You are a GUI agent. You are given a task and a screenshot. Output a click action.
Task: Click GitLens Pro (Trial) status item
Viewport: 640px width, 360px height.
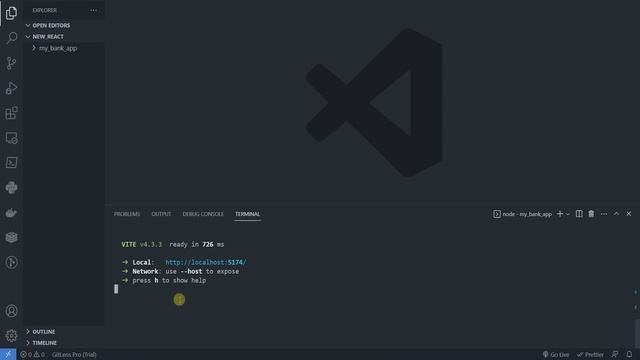[x=74, y=354]
